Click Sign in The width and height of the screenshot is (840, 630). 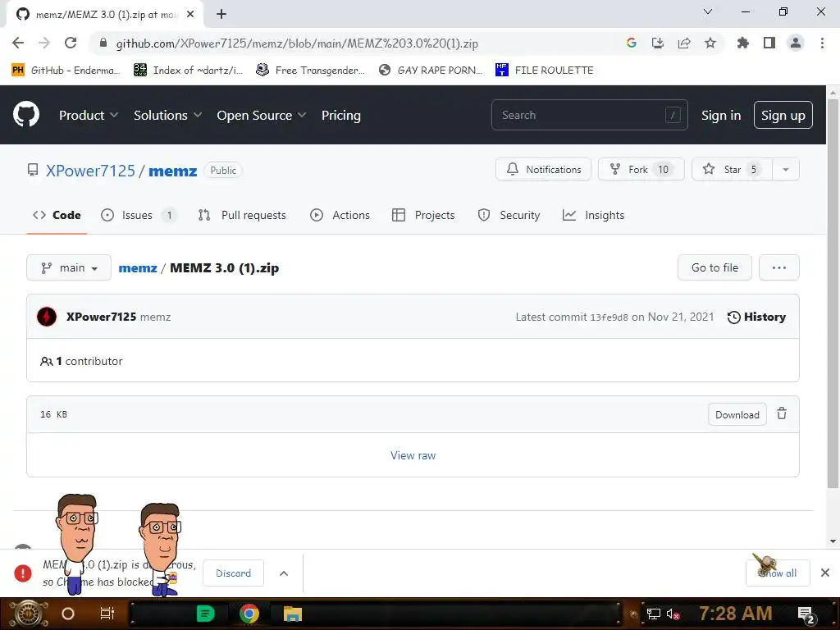[721, 115]
